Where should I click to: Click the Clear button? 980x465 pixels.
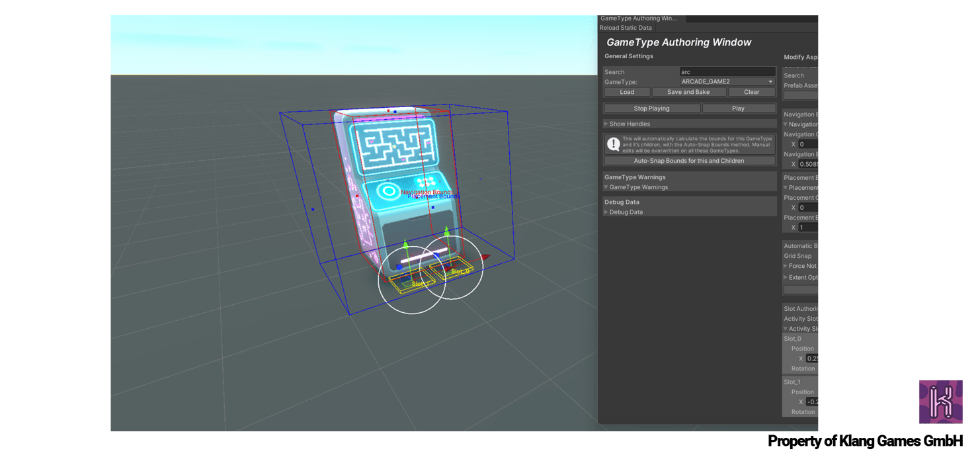[751, 92]
